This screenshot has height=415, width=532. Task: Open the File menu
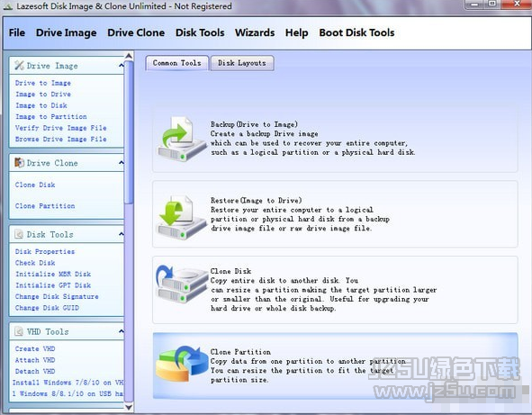[17, 32]
